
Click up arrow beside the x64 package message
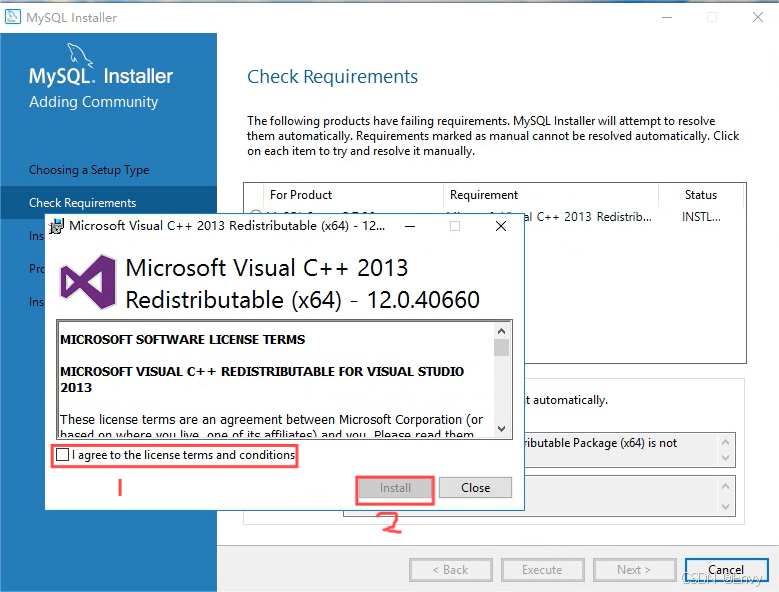click(725, 442)
